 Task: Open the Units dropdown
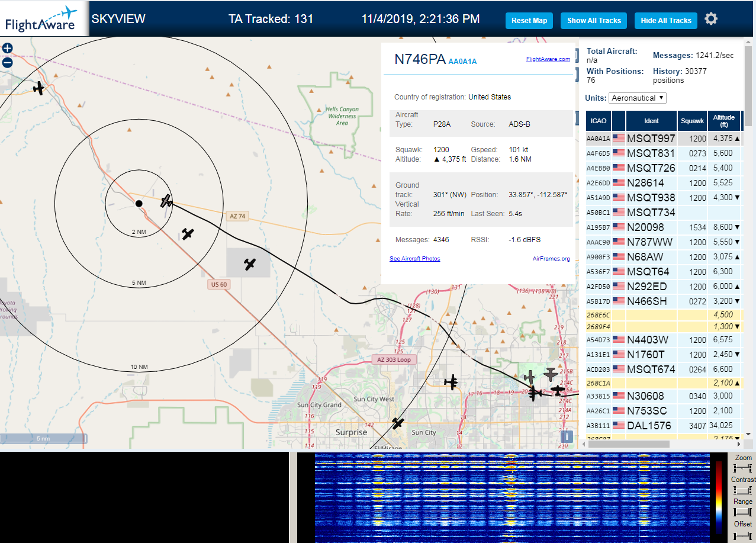(x=638, y=98)
